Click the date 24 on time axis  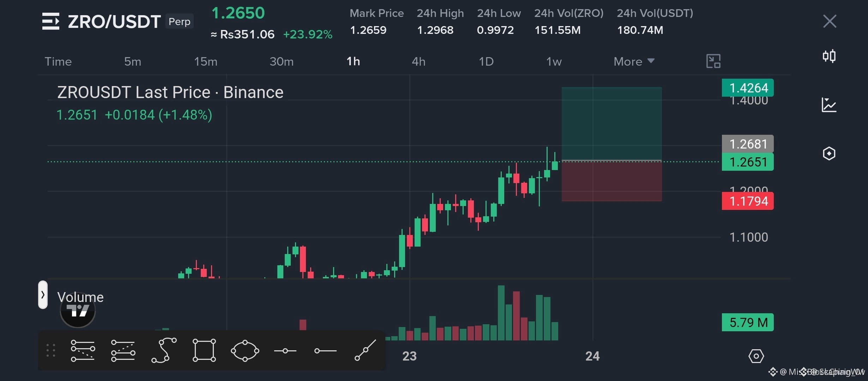click(592, 356)
